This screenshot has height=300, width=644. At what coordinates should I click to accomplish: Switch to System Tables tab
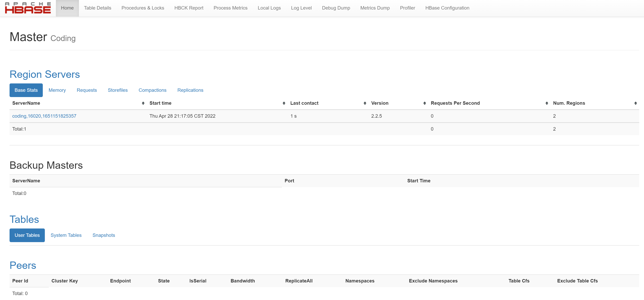click(x=66, y=235)
